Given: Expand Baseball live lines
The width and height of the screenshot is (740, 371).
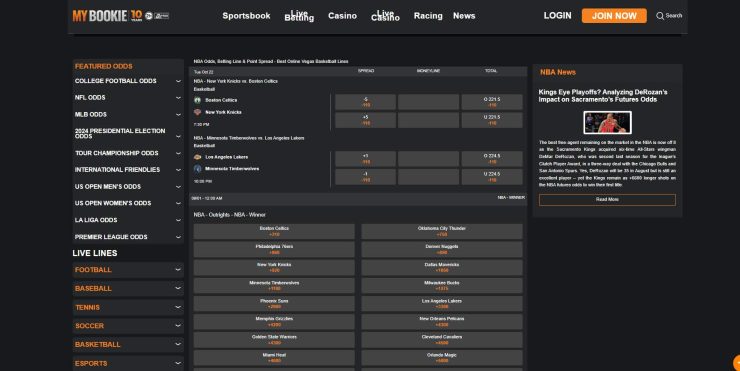Looking at the screenshot, I should tap(128, 288).
